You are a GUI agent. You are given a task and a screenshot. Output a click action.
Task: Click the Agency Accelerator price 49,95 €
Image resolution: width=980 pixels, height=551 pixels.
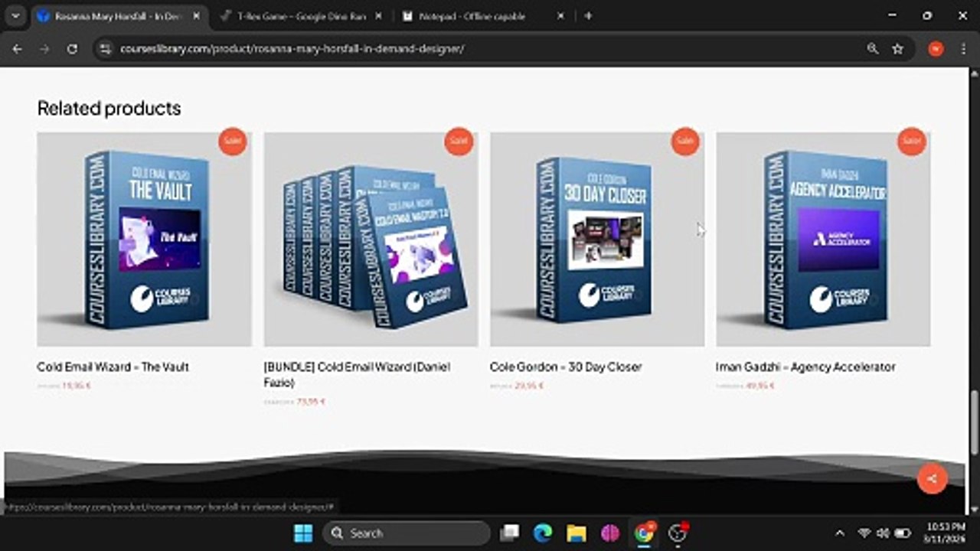click(x=760, y=386)
